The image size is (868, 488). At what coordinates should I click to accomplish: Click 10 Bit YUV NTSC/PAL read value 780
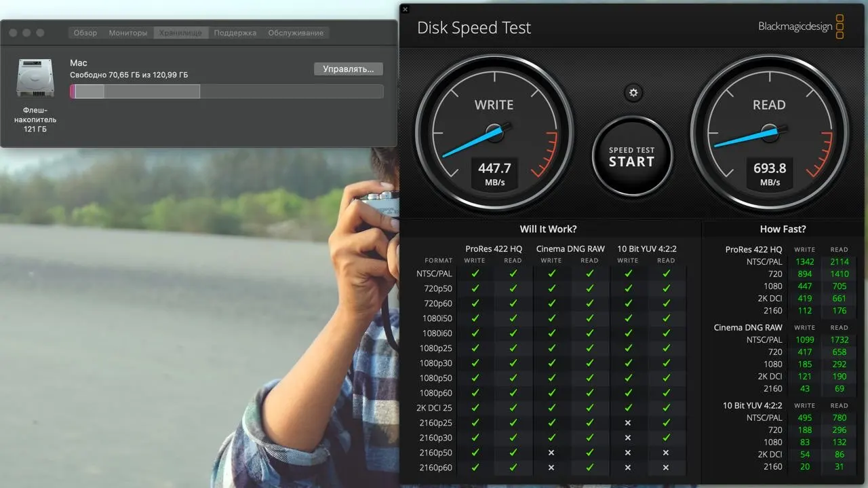(x=840, y=417)
